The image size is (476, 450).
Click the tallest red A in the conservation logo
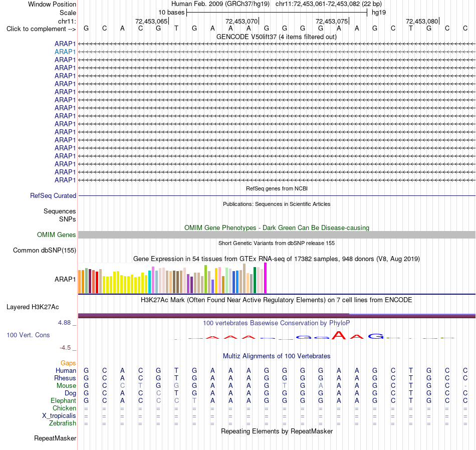(339, 335)
